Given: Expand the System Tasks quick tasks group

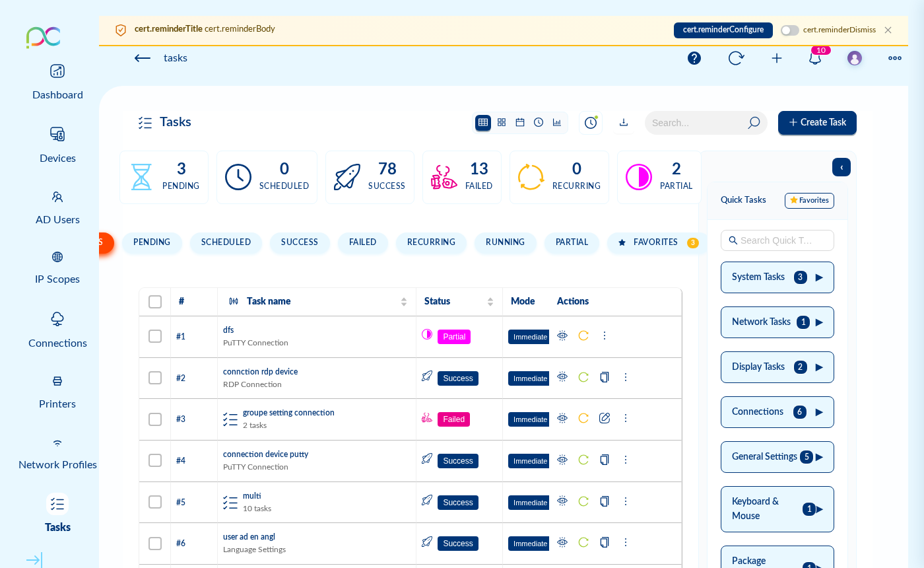Looking at the screenshot, I should point(818,277).
